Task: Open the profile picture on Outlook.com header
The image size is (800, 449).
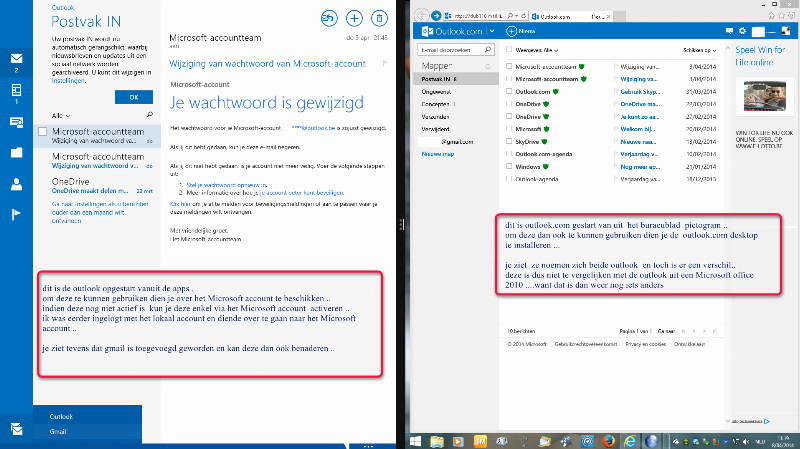Action: 786,31
